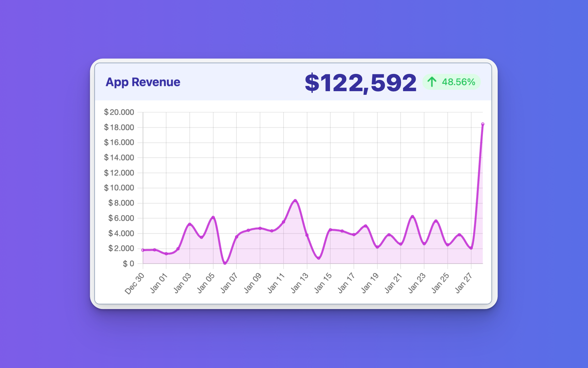Click the $122,592 total revenue value

[360, 83]
